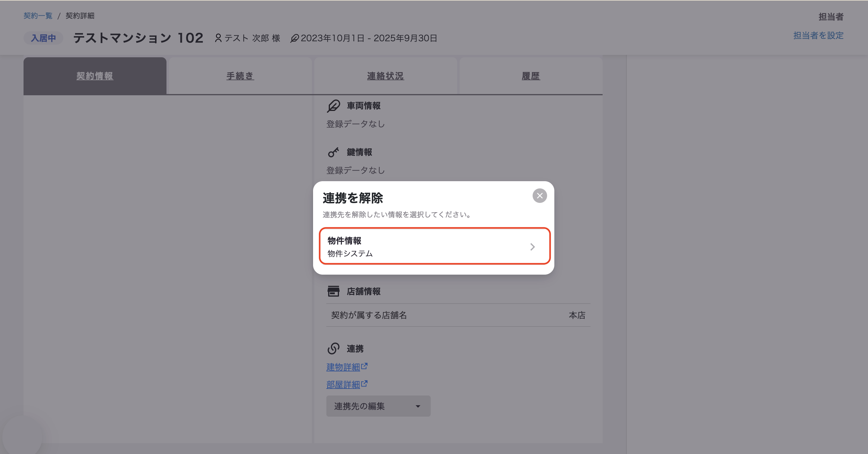This screenshot has height=454, width=868.
Task: Click external-link icon beside 建物詳細
Action: point(364,366)
